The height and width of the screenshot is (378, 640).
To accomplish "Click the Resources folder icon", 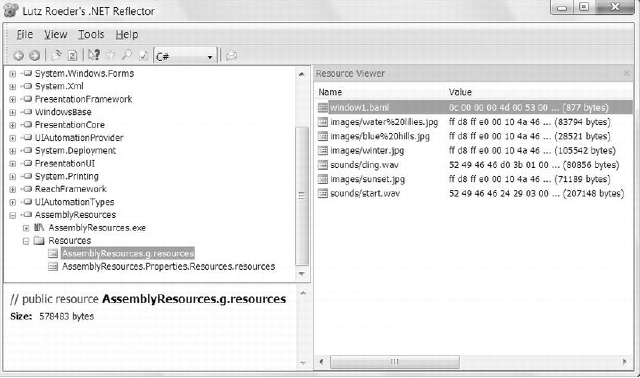I will pyautogui.click(x=39, y=240).
